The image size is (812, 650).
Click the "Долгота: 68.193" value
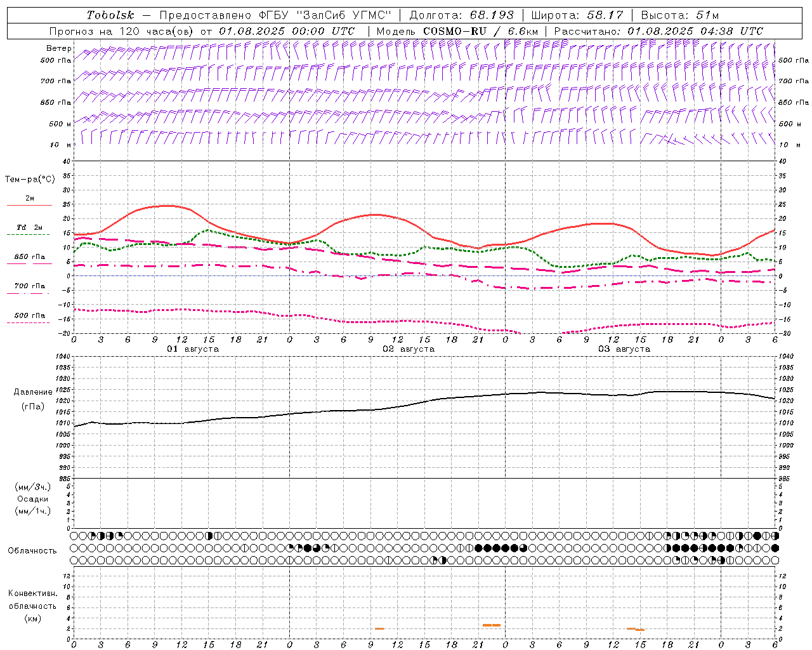pos(462,15)
